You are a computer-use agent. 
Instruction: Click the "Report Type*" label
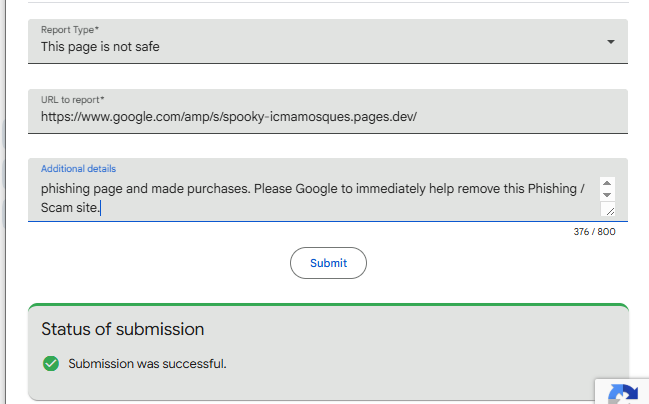click(69, 30)
